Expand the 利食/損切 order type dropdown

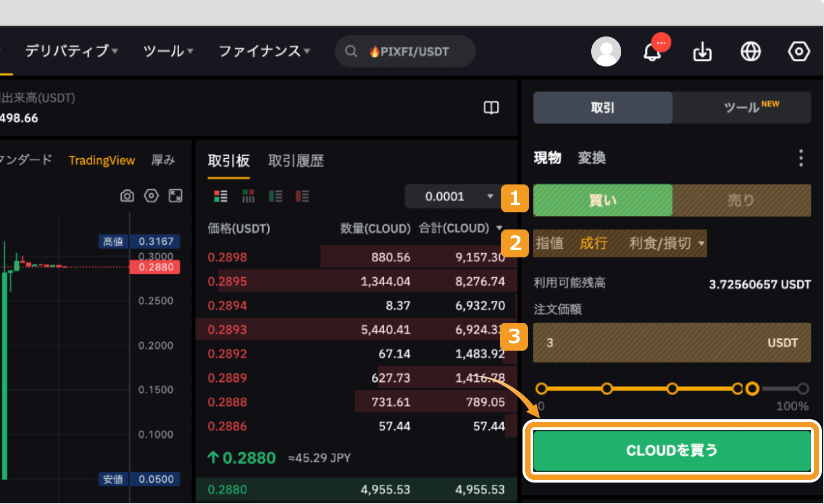pos(667,243)
